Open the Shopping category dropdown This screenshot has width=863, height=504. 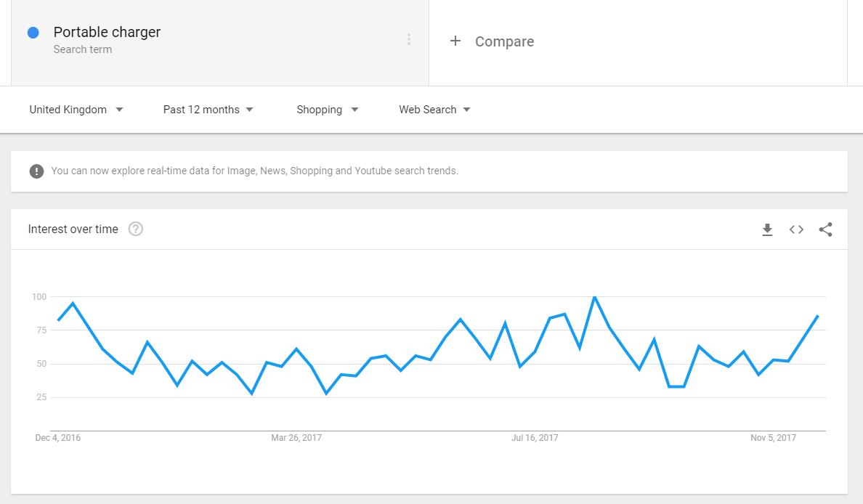click(x=328, y=110)
